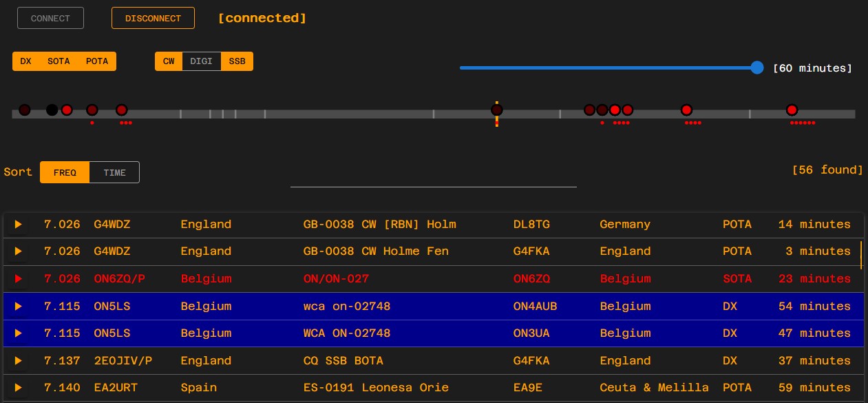Screen dimensions: 868x403
Task: Expand the ON5LS spot from ON4AUB
Action: tap(19, 307)
